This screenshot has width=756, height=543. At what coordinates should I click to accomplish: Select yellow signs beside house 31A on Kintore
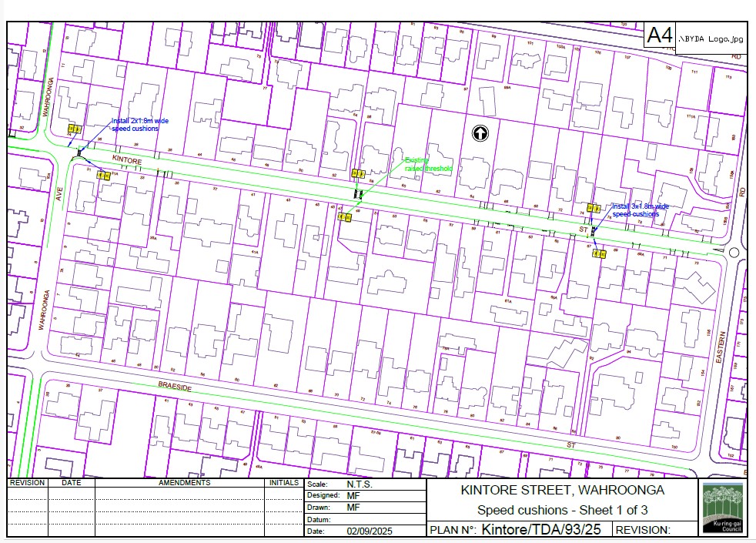[x=103, y=175]
